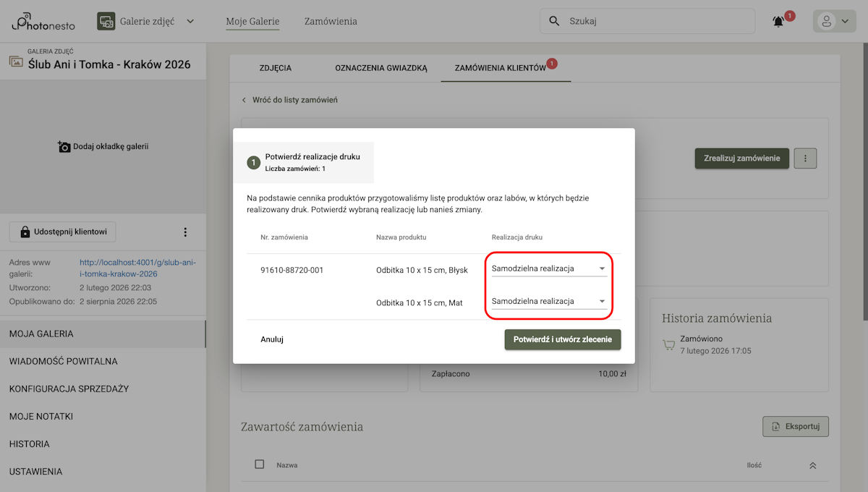Click the search magnifier icon

(553, 21)
